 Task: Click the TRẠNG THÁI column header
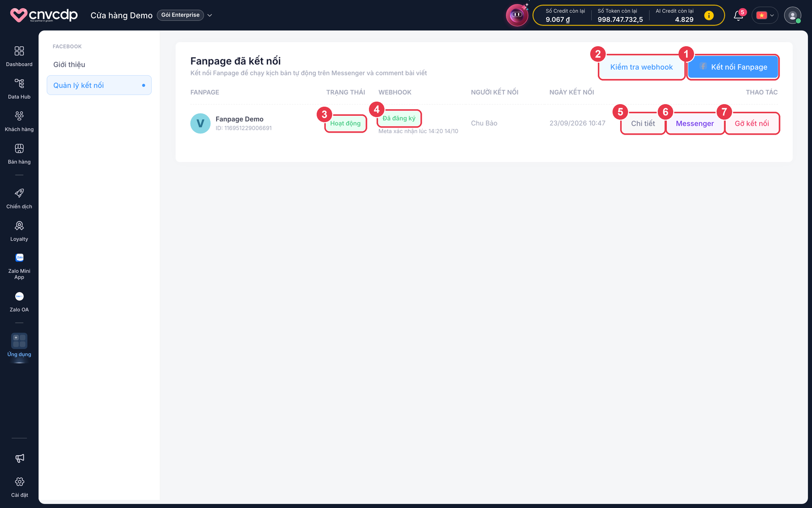[x=346, y=92]
